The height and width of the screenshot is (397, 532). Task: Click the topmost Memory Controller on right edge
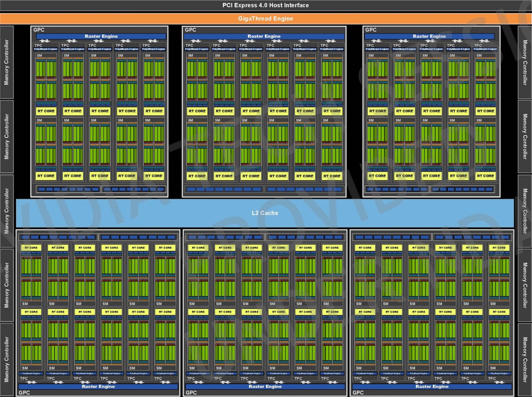point(525,62)
